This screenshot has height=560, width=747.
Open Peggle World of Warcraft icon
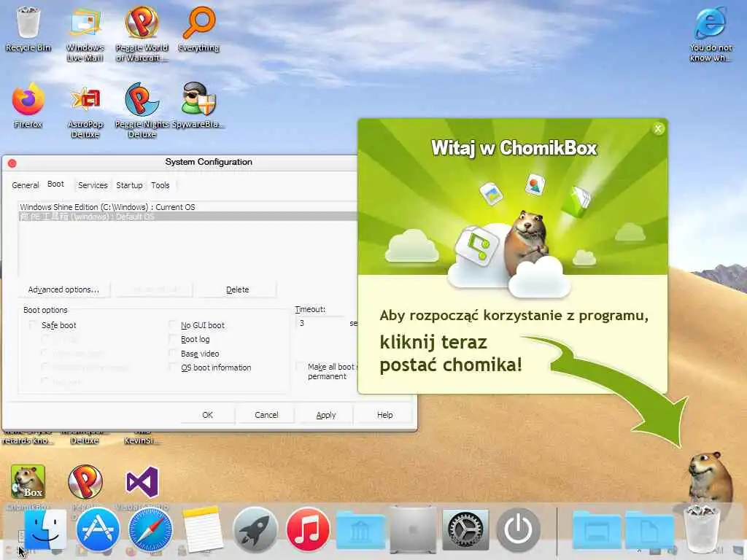pyautogui.click(x=142, y=34)
